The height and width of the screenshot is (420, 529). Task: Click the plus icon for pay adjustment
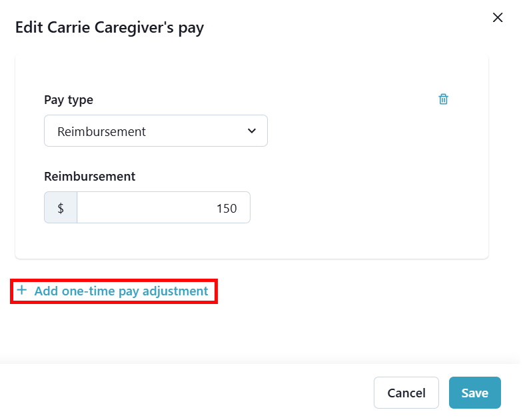[22, 291]
